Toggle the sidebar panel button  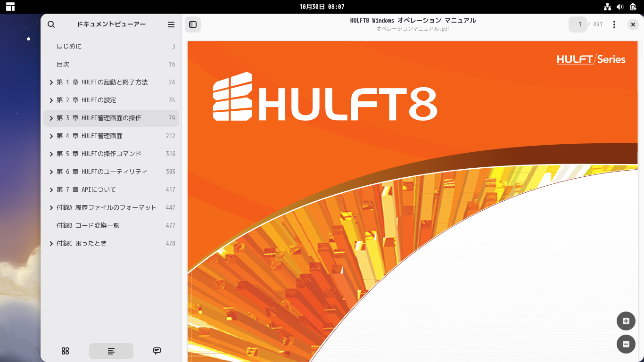(193, 25)
